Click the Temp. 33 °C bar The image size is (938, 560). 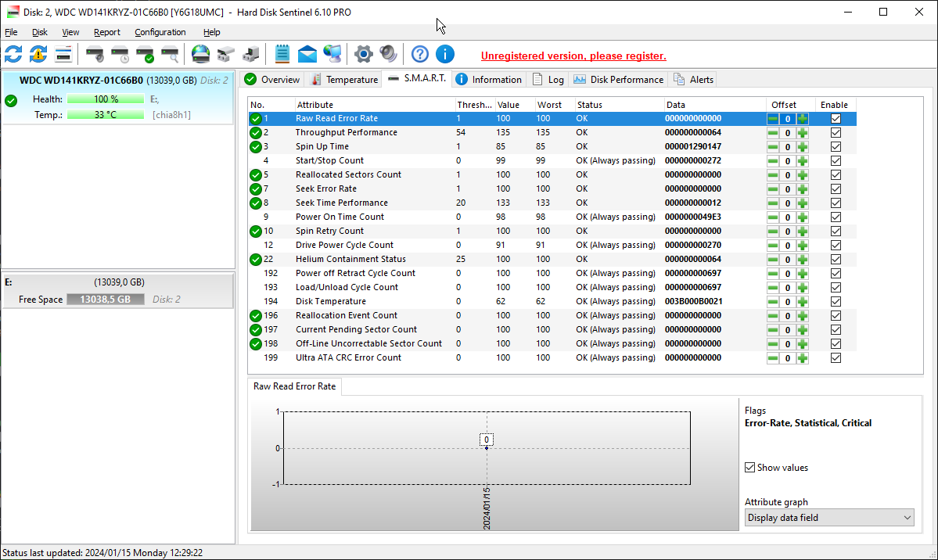point(106,115)
